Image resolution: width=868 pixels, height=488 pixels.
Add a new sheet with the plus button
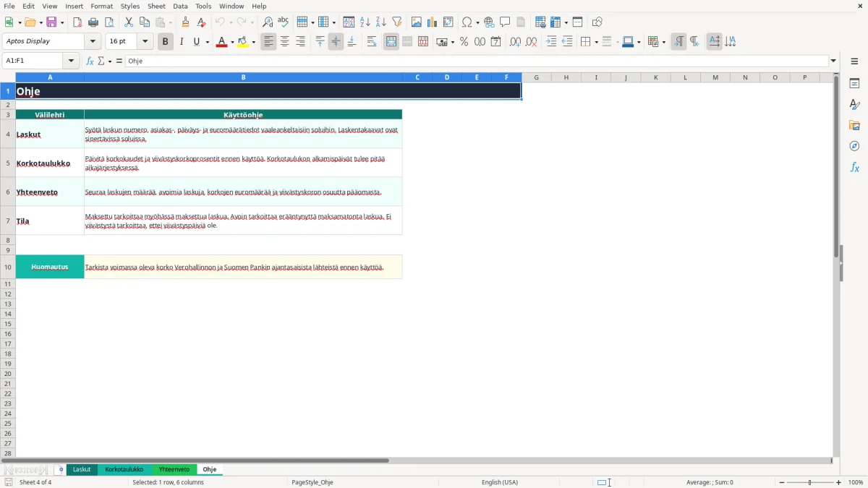(61, 470)
